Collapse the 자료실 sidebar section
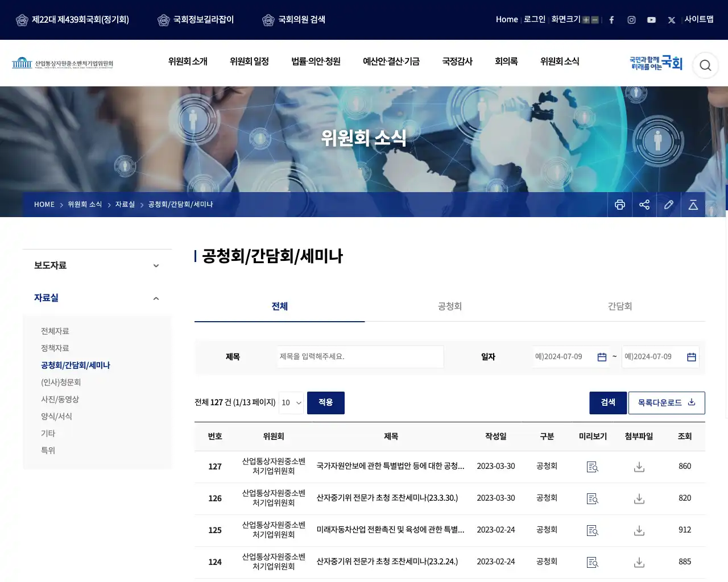The height and width of the screenshot is (582, 728). coord(97,298)
